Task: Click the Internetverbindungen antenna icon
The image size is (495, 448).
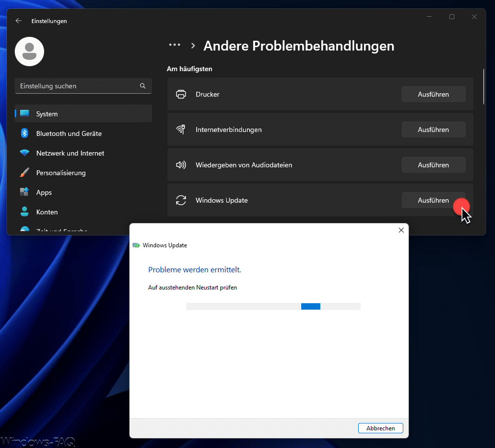Action: (181, 130)
